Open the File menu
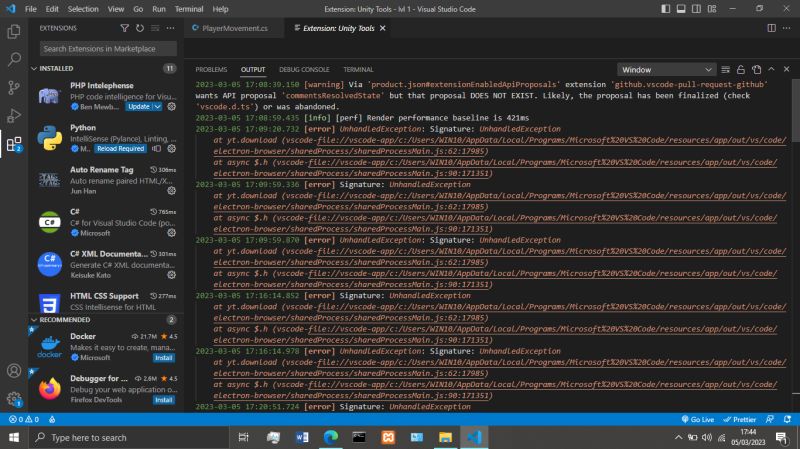Viewport: 800px width, 449px height. (x=31, y=9)
